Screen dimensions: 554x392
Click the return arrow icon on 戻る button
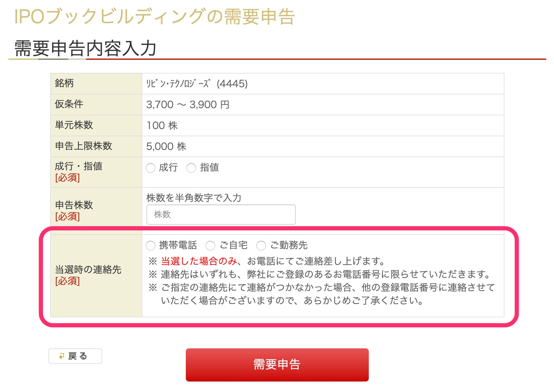(x=62, y=356)
